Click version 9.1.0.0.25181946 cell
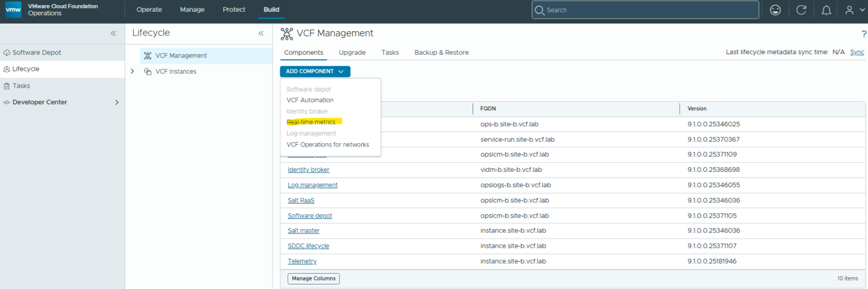 (712, 261)
